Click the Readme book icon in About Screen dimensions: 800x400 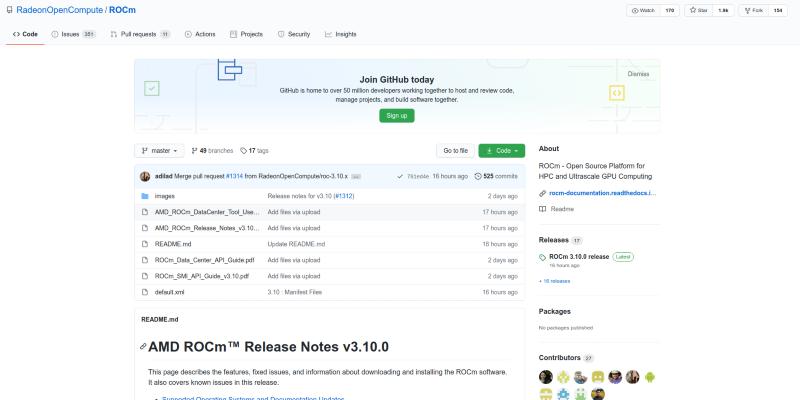(542, 209)
